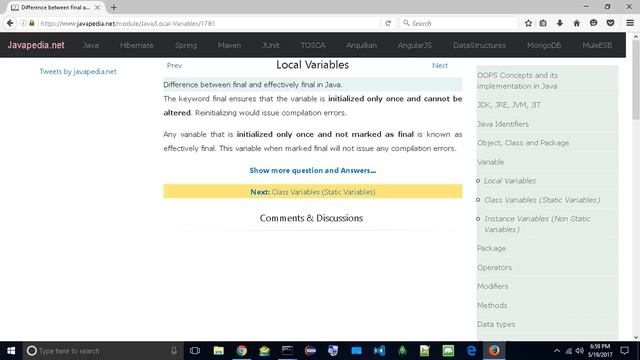This screenshot has width=640, height=360.
Task: Open Tweets by javapedia.net link
Action: (78, 71)
